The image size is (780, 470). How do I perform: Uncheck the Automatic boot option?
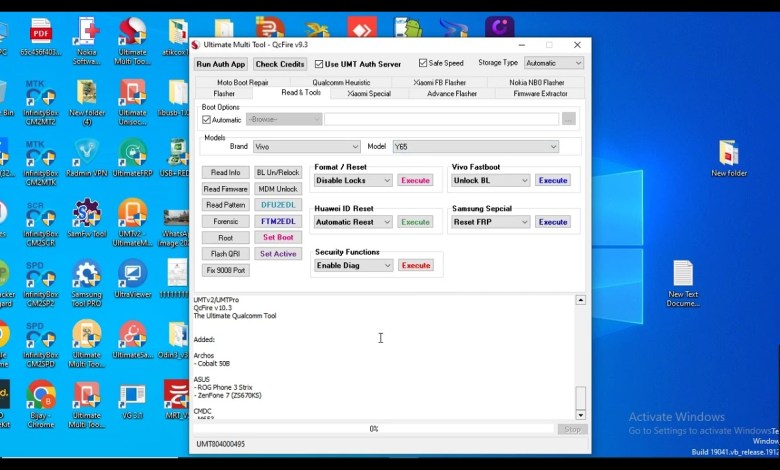click(207, 119)
